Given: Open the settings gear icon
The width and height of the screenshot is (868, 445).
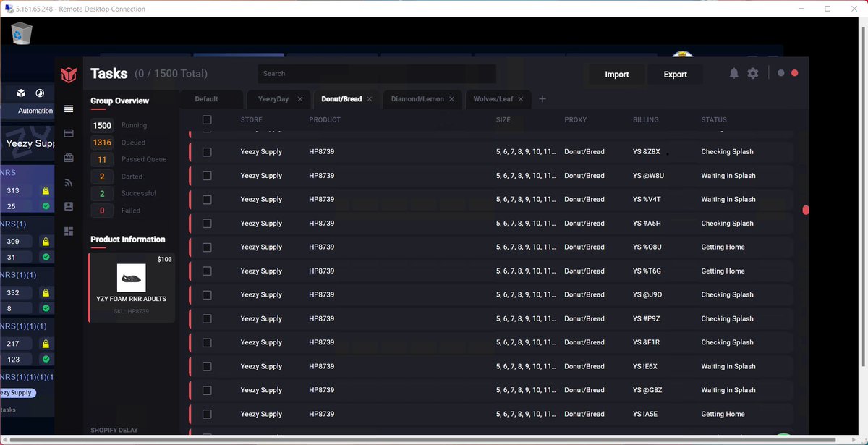Looking at the screenshot, I should pyautogui.click(x=753, y=74).
